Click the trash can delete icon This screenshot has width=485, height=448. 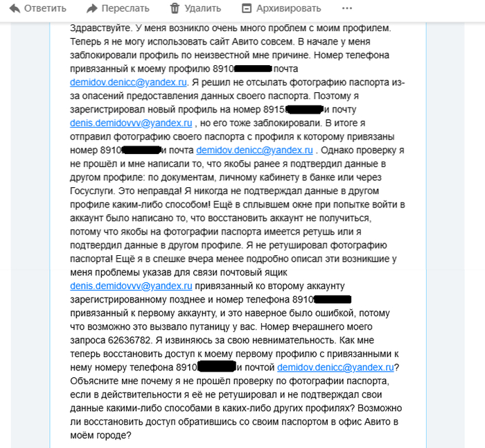175,8
